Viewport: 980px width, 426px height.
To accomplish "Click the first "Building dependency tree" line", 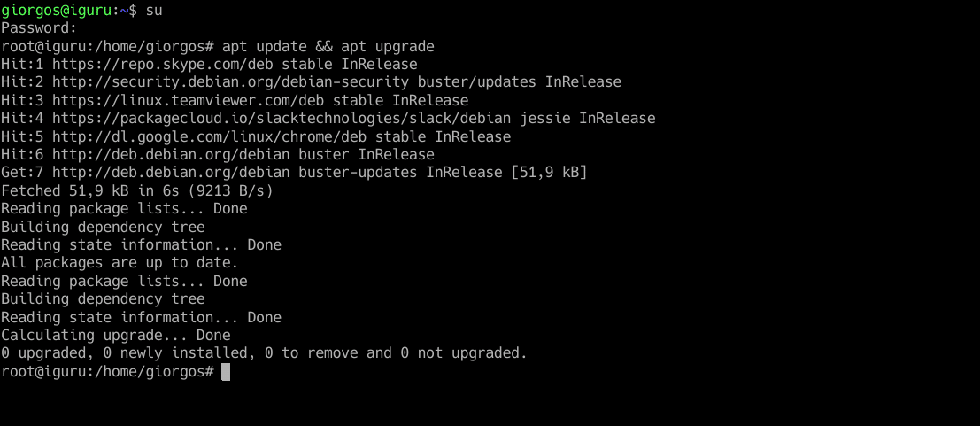I will pyautogui.click(x=103, y=227).
